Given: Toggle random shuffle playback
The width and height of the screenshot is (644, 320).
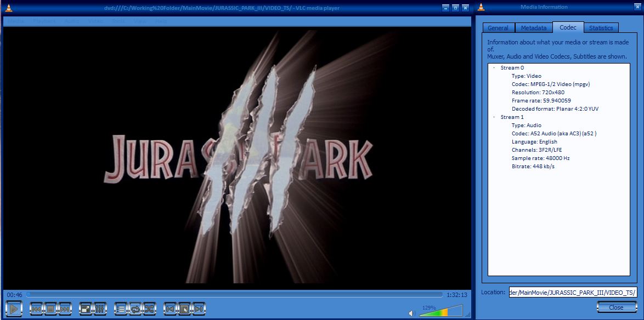Looking at the screenshot, I should pos(149,309).
